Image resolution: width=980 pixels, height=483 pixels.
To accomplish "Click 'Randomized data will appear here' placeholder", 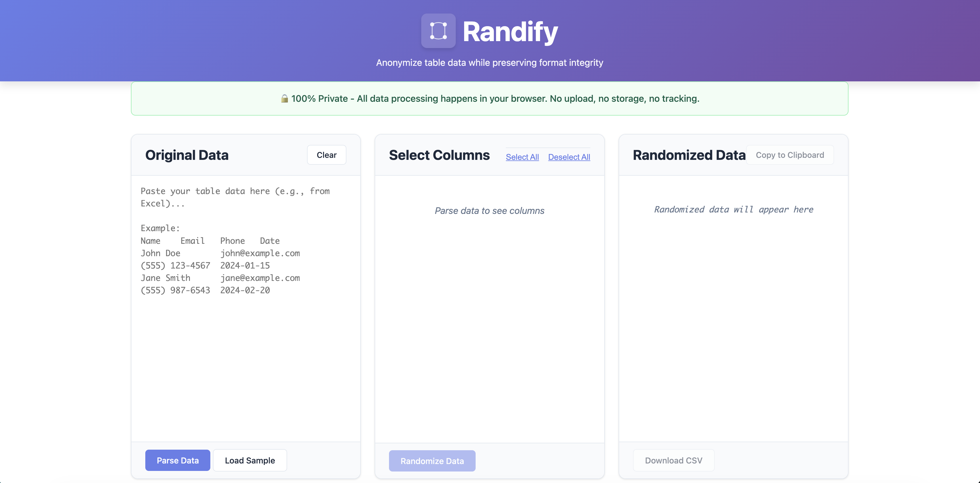I will click(733, 209).
